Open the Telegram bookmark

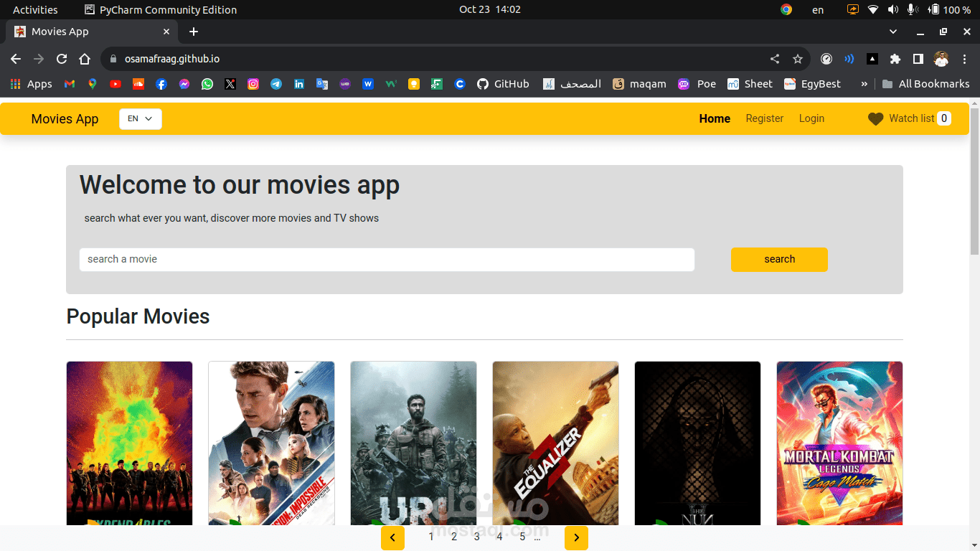click(x=276, y=84)
